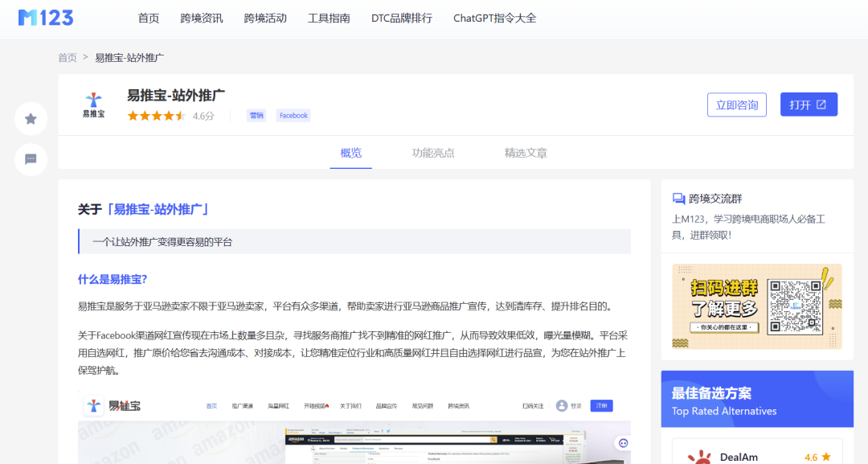The width and height of the screenshot is (868, 464).
Task: Click the 立即咨询 button
Action: coord(736,104)
